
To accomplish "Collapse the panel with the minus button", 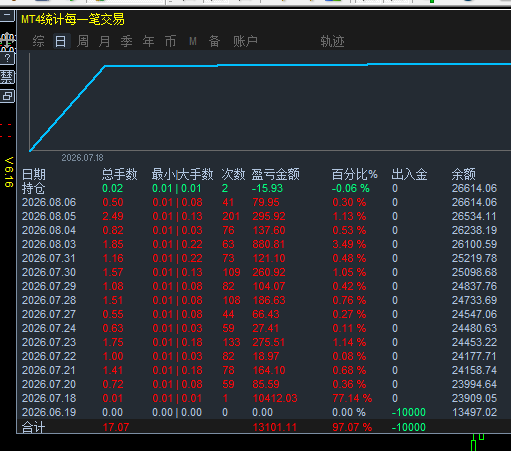I will (7, 16).
